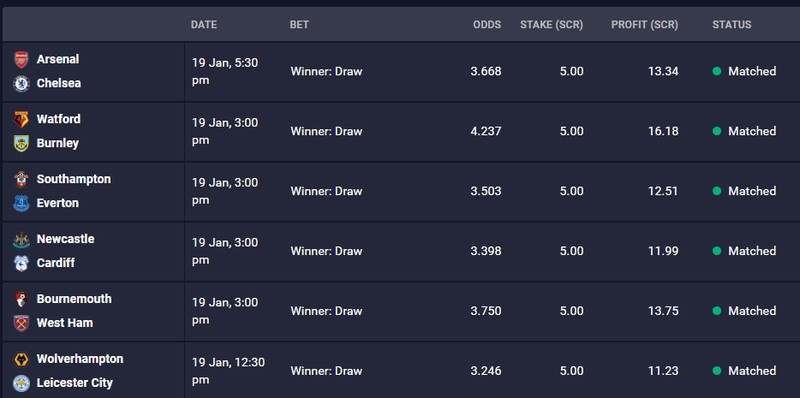
Task: Click the PROFIT (SCR) column header
Action: [x=644, y=24]
